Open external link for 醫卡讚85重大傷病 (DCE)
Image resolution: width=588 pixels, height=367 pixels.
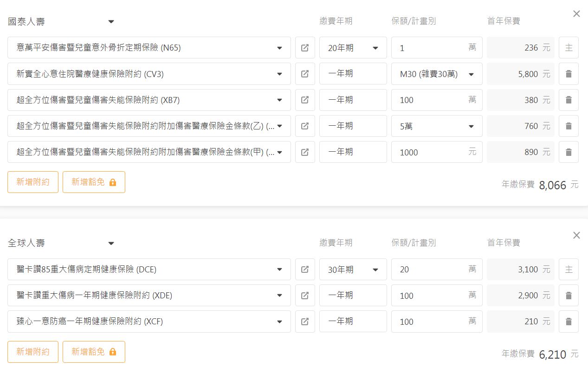click(305, 269)
